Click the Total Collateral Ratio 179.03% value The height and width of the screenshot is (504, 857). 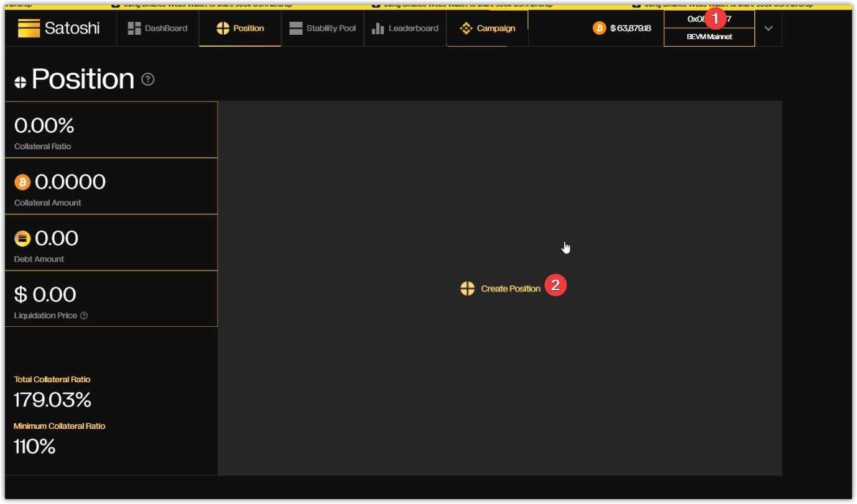point(52,400)
